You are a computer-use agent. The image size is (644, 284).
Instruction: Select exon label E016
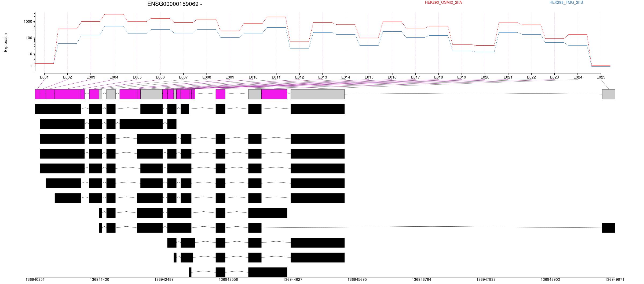point(392,77)
